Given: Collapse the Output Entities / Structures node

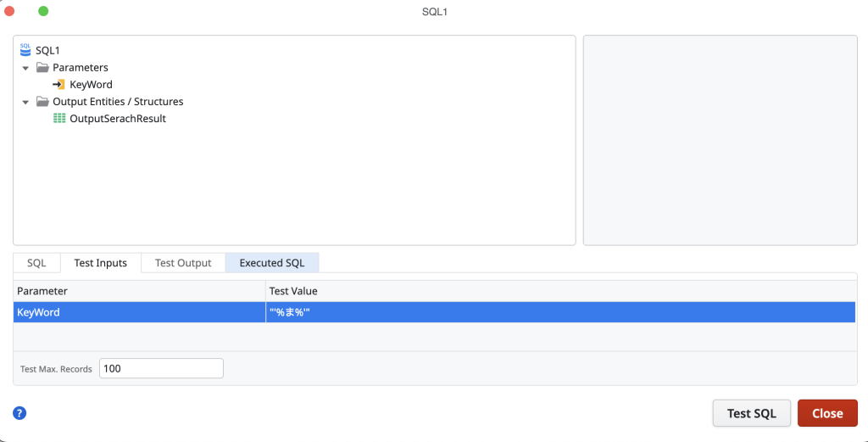Looking at the screenshot, I should (25, 102).
